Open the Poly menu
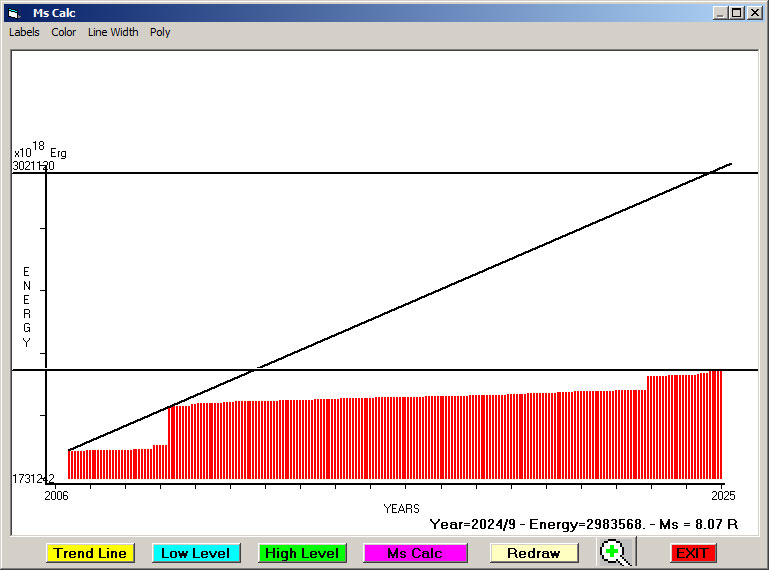 pyautogui.click(x=160, y=32)
